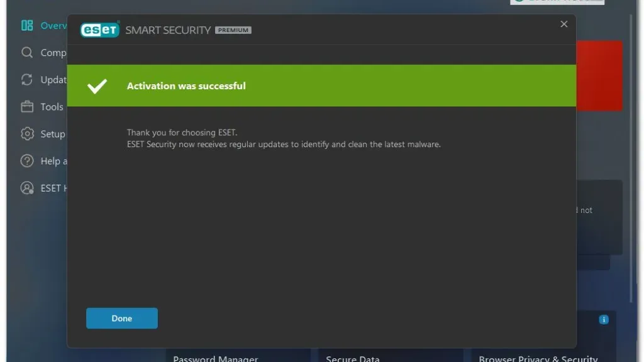Open the Overview sidebar icon
Screen dimensions: 644x362
click(27, 25)
